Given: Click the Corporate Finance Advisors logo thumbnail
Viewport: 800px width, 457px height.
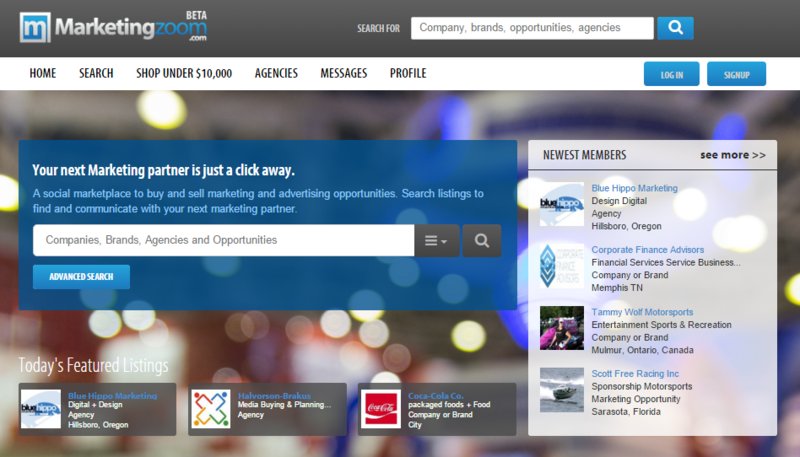Looking at the screenshot, I should pos(562,266).
